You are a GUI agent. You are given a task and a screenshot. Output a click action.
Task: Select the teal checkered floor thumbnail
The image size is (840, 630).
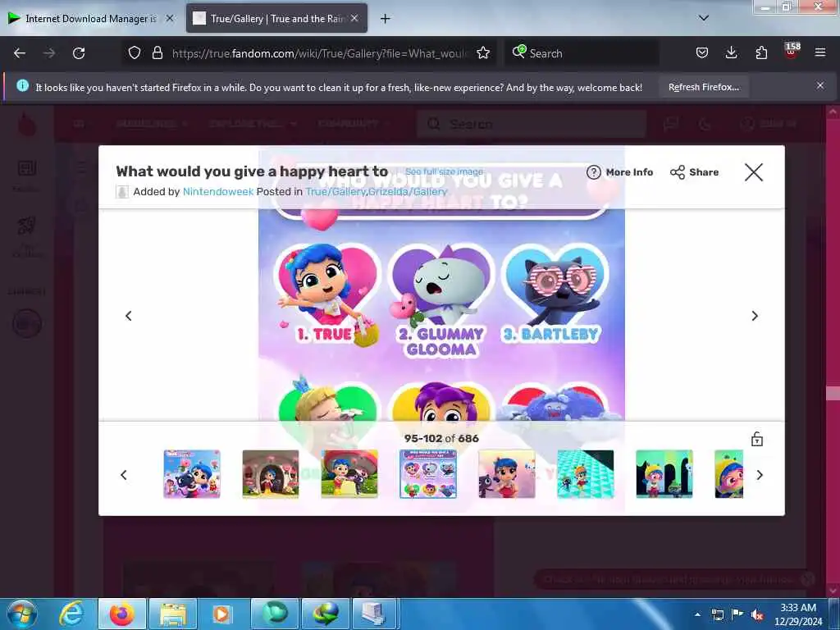tap(586, 474)
